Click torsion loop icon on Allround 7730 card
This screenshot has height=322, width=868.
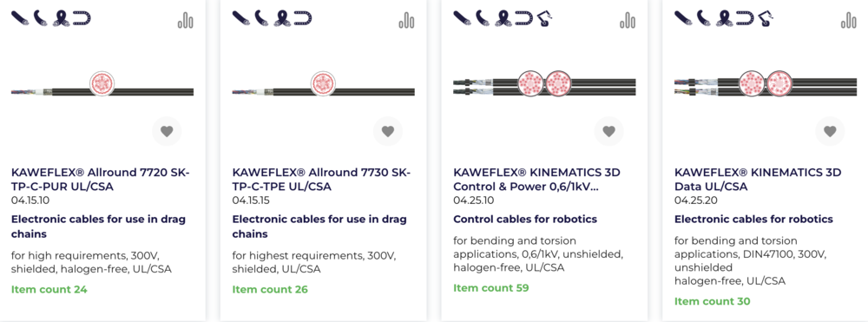click(x=282, y=18)
